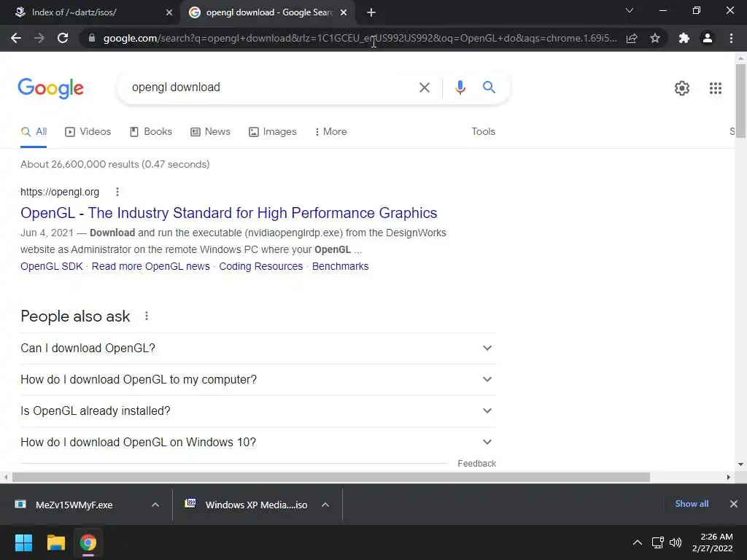Click the Feedback link under questions
The height and width of the screenshot is (560, 747).
pos(476,463)
